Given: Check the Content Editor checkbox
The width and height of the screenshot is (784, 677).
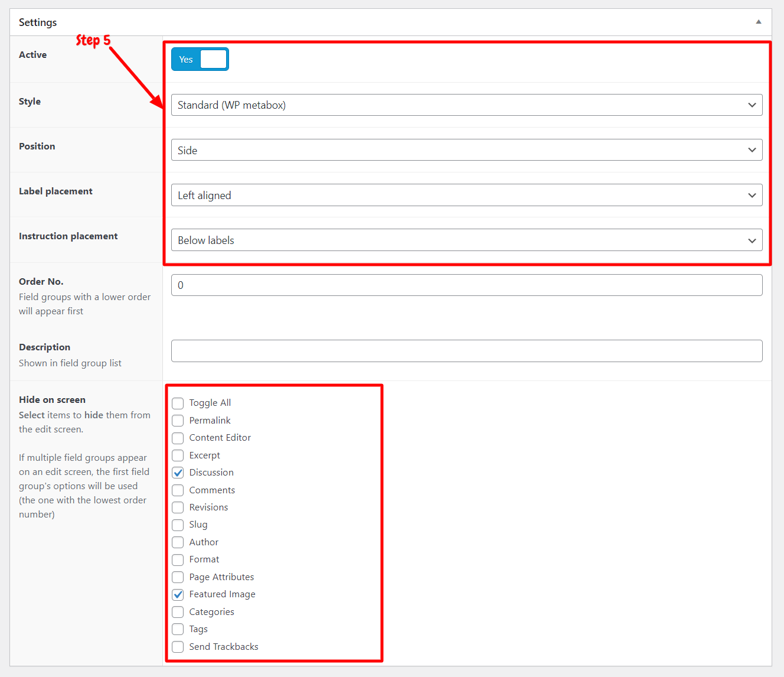Looking at the screenshot, I should tap(178, 438).
